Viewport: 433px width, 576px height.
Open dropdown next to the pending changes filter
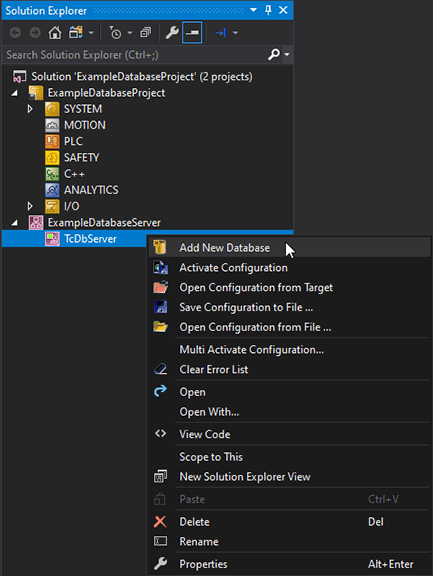[130, 33]
